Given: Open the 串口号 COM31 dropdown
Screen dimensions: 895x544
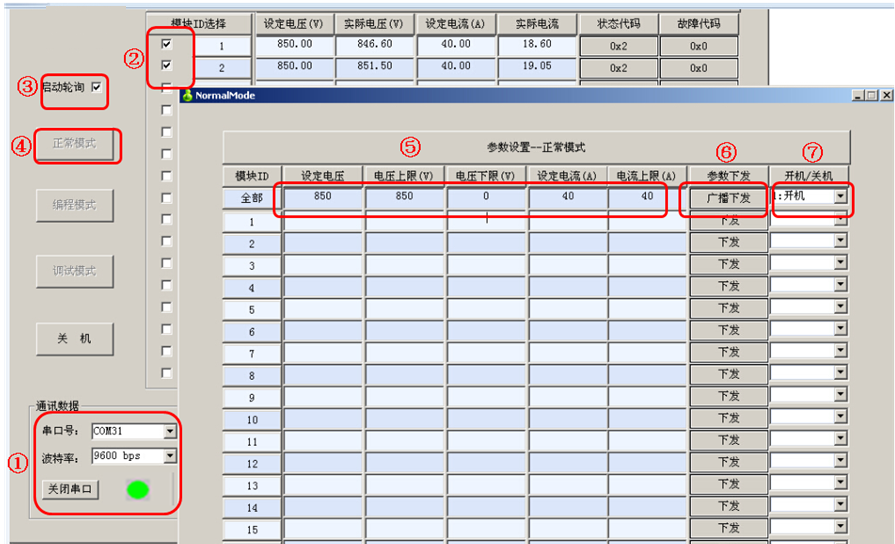Looking at the screenshot, I should pyautogui.click(x=170, y=432).
